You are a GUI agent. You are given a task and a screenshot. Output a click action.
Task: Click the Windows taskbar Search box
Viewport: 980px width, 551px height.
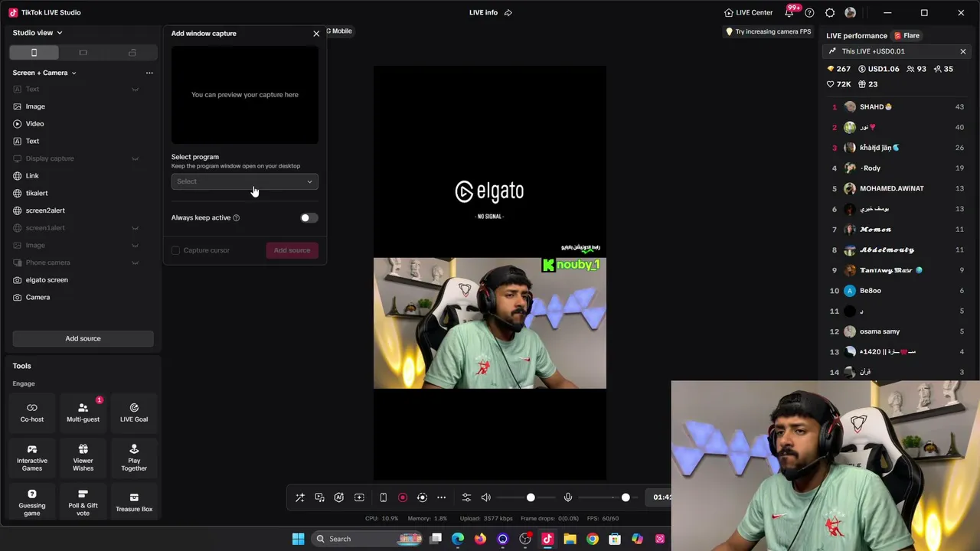368,539
